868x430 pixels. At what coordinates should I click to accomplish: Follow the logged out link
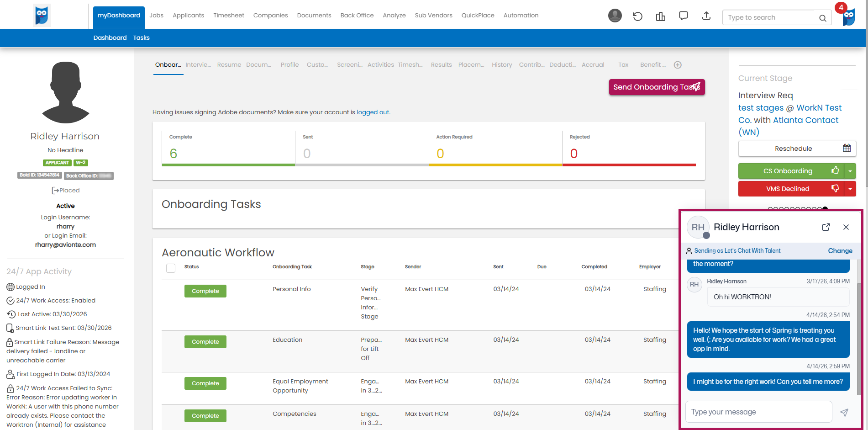click(373, 112)
